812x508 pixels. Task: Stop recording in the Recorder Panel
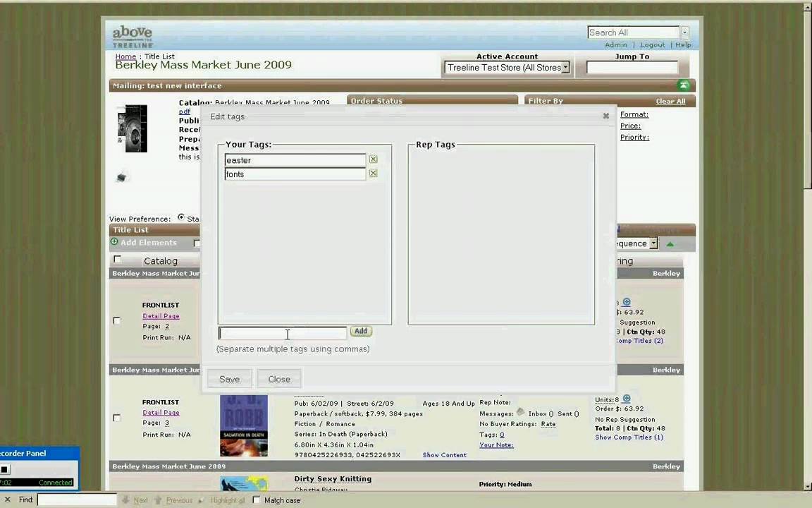[x=4, y=470]
